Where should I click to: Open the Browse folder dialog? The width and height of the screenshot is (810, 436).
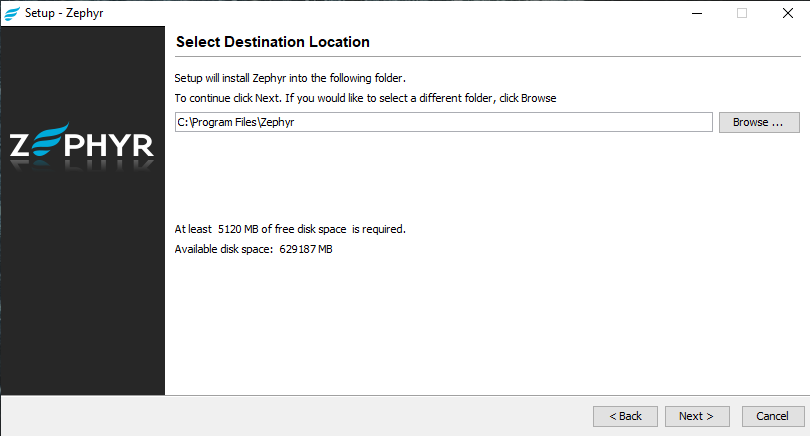pyautogui.click(x=759, y=122)
